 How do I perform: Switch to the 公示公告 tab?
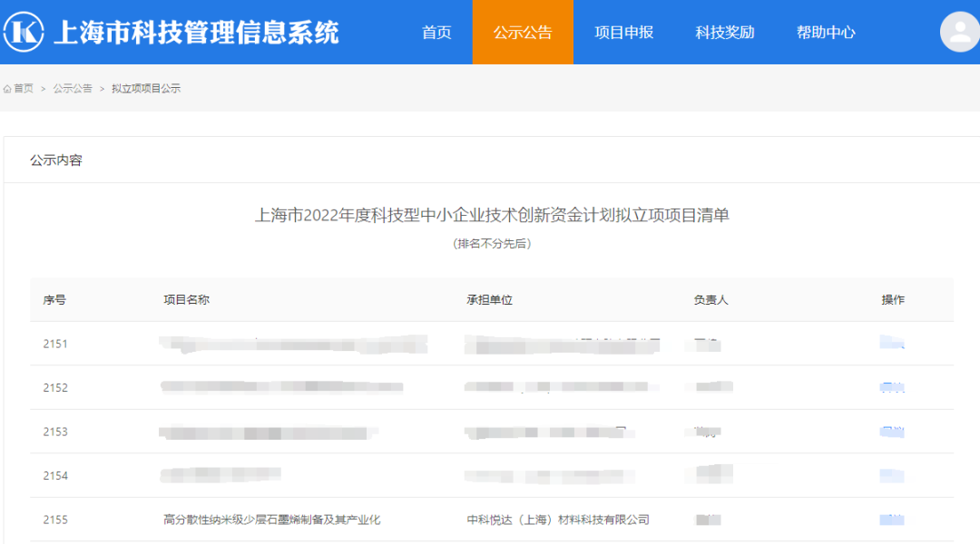(522, 33)
